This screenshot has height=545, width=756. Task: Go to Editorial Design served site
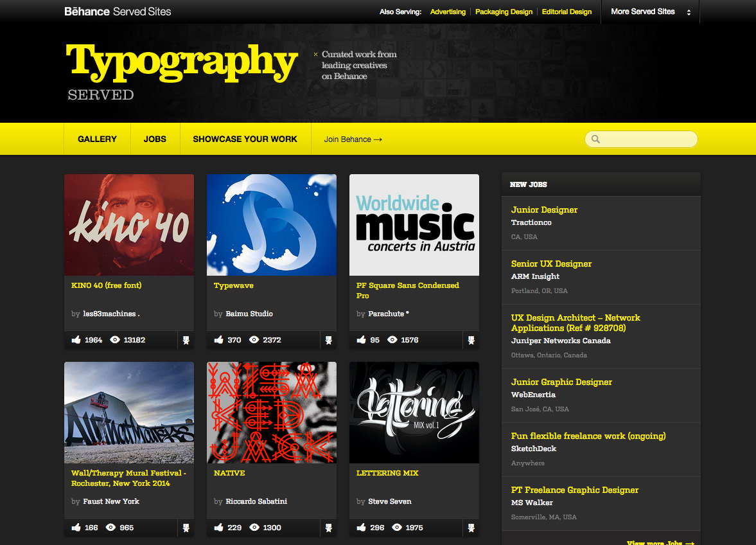567,12
